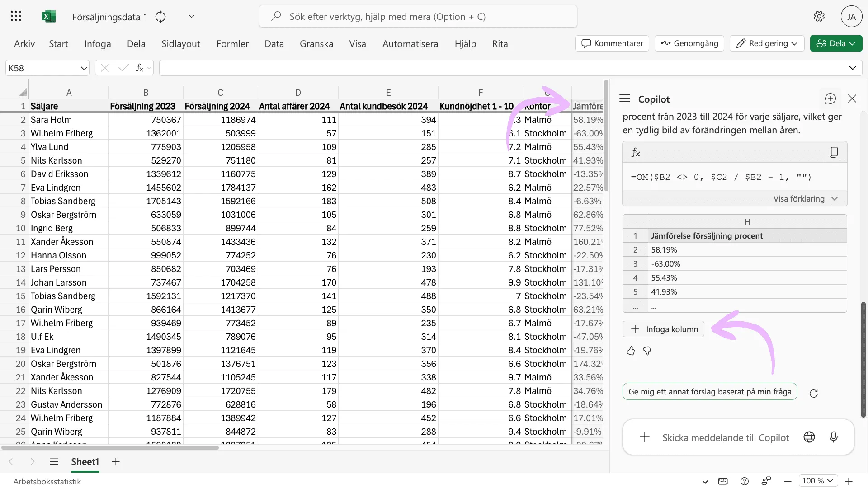Click the search box for tools and help
868x488 pixels.
coord(418,16)
